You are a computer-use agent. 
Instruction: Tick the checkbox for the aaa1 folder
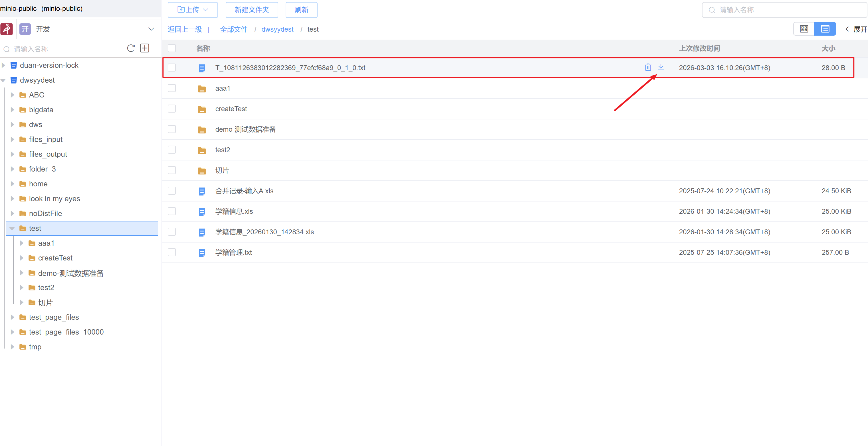[x=172, y=88]
